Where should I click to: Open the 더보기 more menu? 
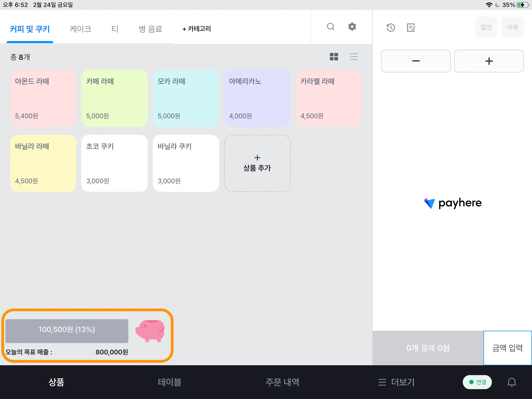point(396,382)
